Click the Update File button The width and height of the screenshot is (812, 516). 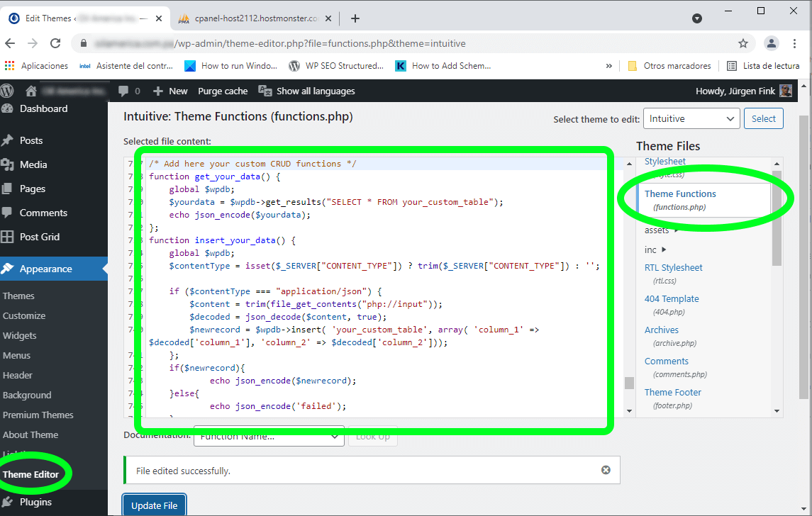[155, 505]
